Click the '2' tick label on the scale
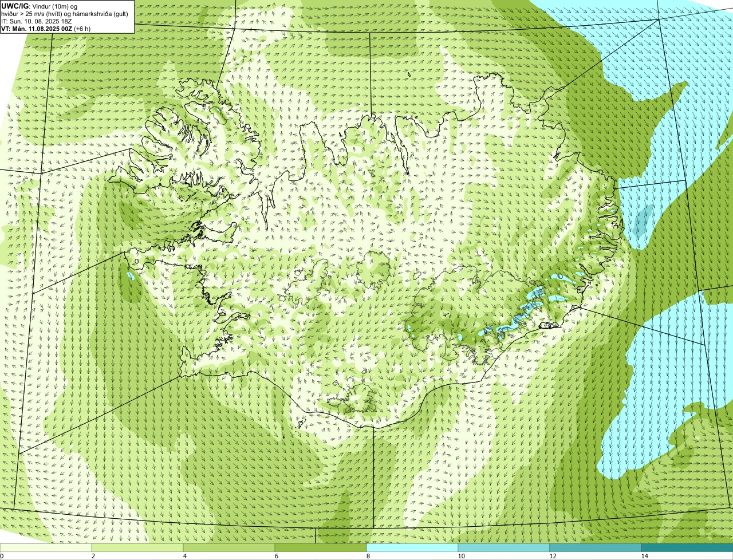This screenshot has width=733, height=560. pyautogui.click(x=93, y=556)
